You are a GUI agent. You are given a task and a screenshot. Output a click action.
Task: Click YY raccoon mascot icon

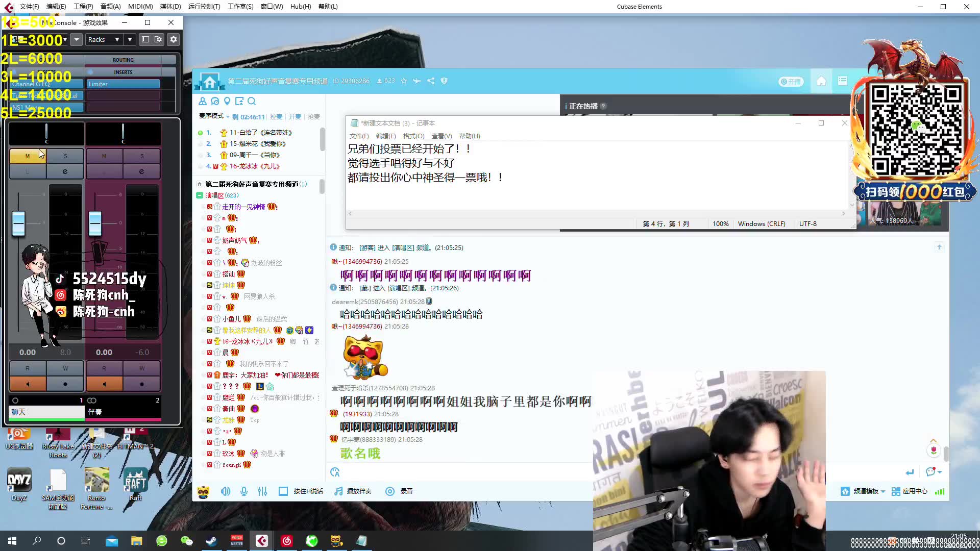[203, 492]
